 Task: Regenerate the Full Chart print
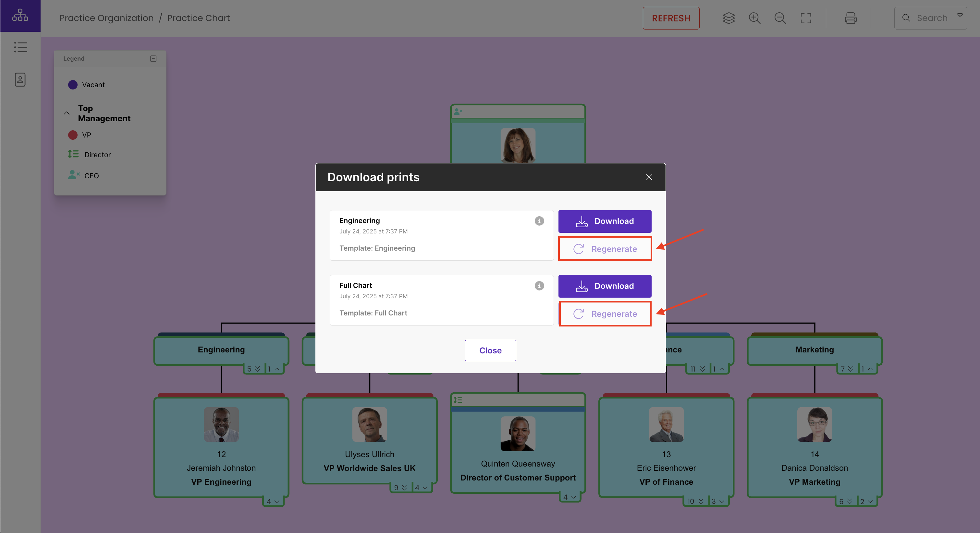point(605,314)
